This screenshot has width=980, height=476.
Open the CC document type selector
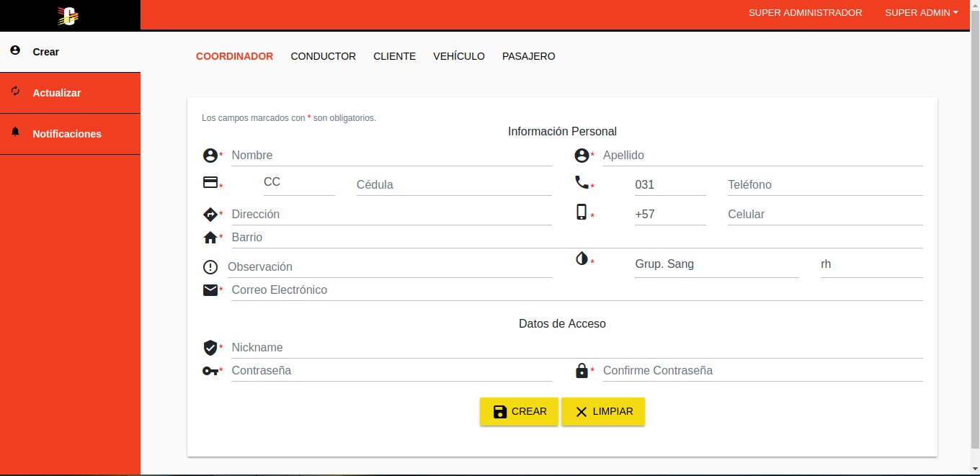299,182
